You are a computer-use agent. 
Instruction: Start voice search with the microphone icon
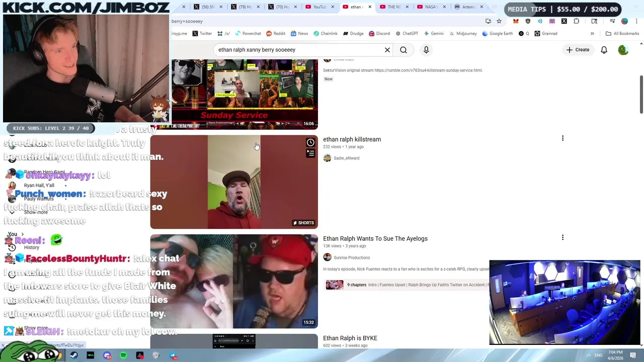426,50
